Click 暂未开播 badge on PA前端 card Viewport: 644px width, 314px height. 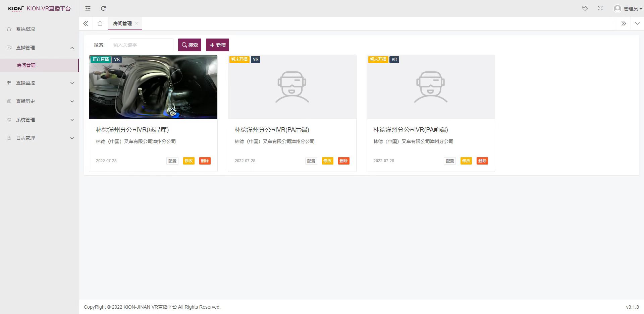pyautogui.click(x=378, y=59)
